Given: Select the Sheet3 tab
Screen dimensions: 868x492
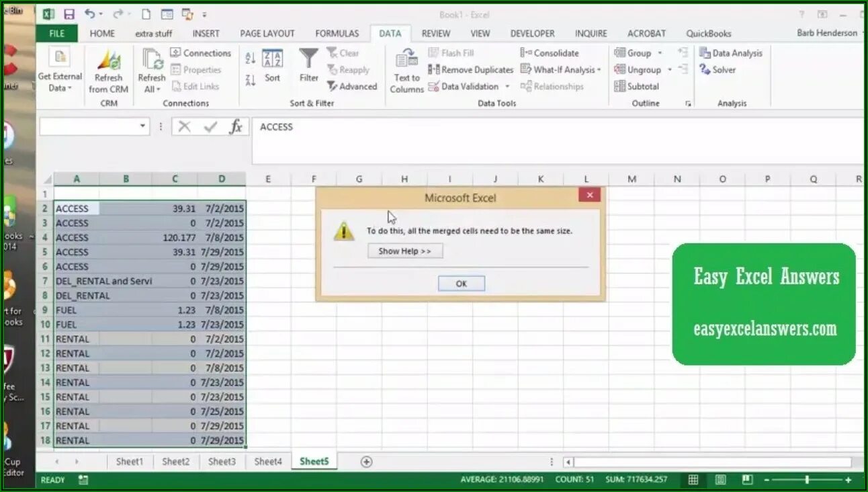Looking at the screenshot, I should [222, 462].
